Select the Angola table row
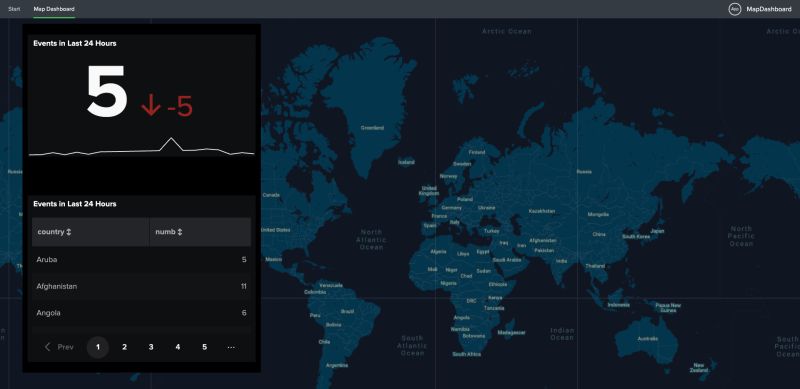Screen dimensions: 800x389 pos(141,313)
